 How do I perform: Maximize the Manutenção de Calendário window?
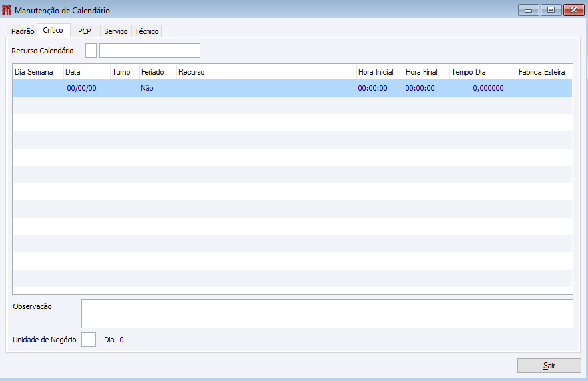[x=551, y=10]
